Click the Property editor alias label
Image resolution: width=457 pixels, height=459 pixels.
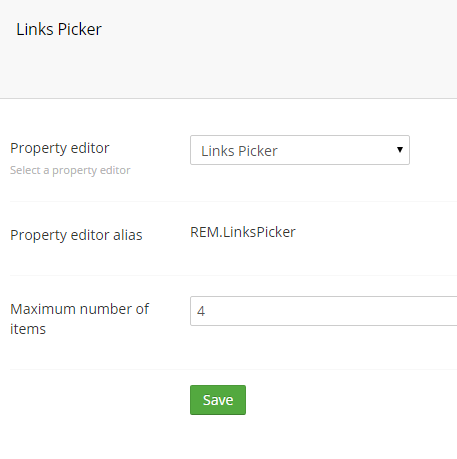click(x=76, y=235)
